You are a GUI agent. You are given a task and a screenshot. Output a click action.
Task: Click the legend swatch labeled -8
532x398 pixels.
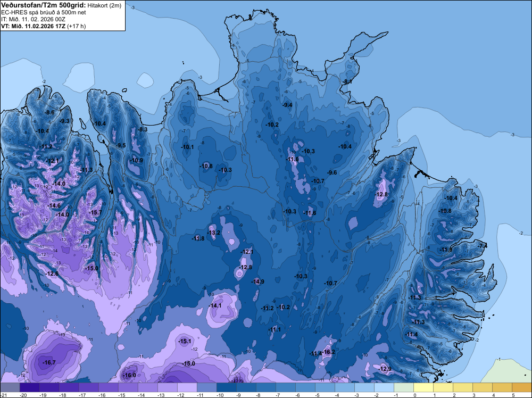pos(265,387)
